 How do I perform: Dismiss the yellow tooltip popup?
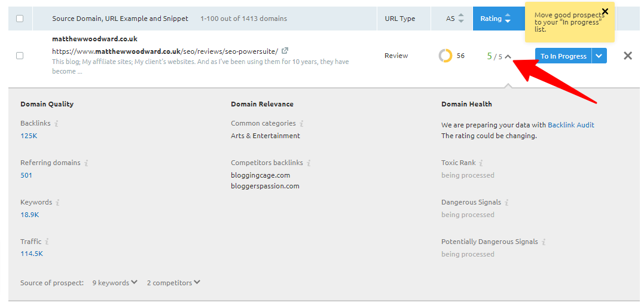(x=605, y=11)
